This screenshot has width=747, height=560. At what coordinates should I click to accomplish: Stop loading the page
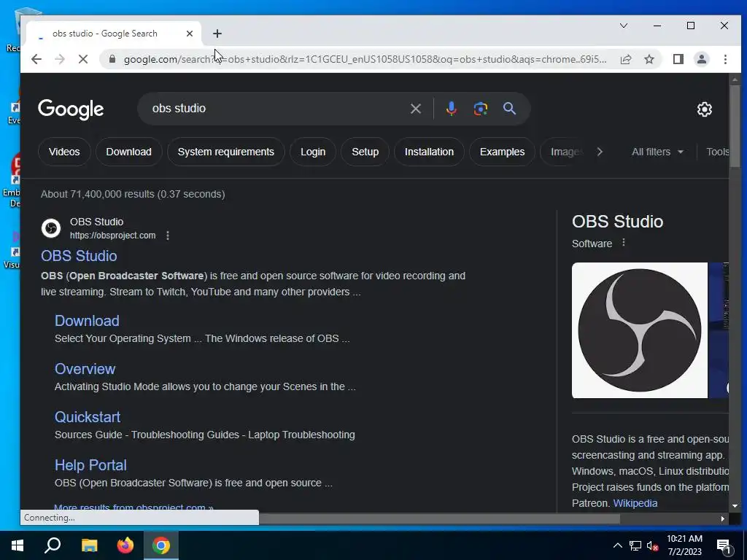(x=83, y=59)
